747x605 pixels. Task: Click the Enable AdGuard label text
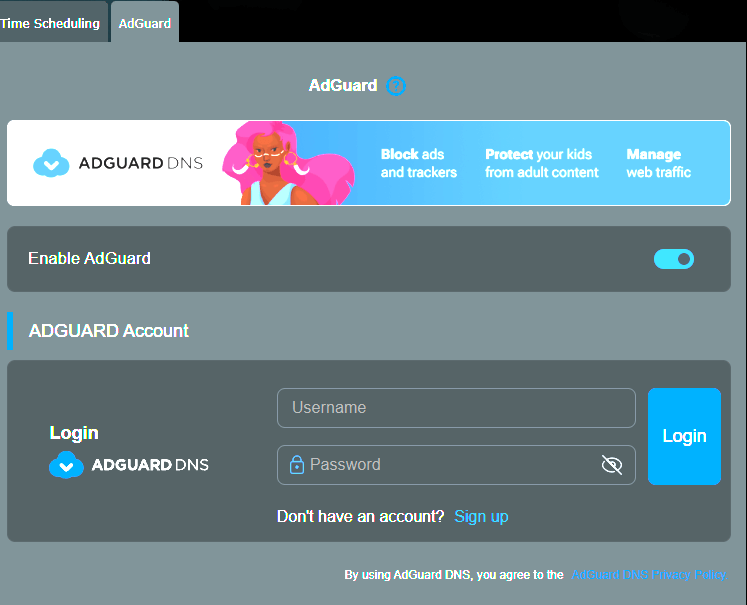pos(89,258)
